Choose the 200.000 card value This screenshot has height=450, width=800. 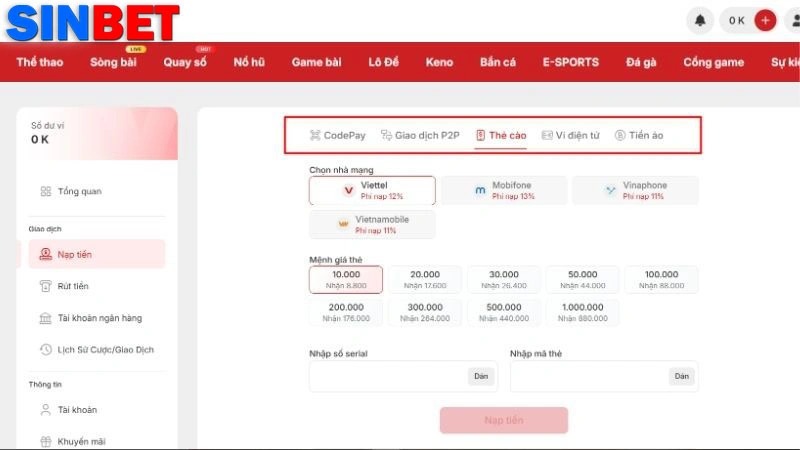click(x=346, y=312)
